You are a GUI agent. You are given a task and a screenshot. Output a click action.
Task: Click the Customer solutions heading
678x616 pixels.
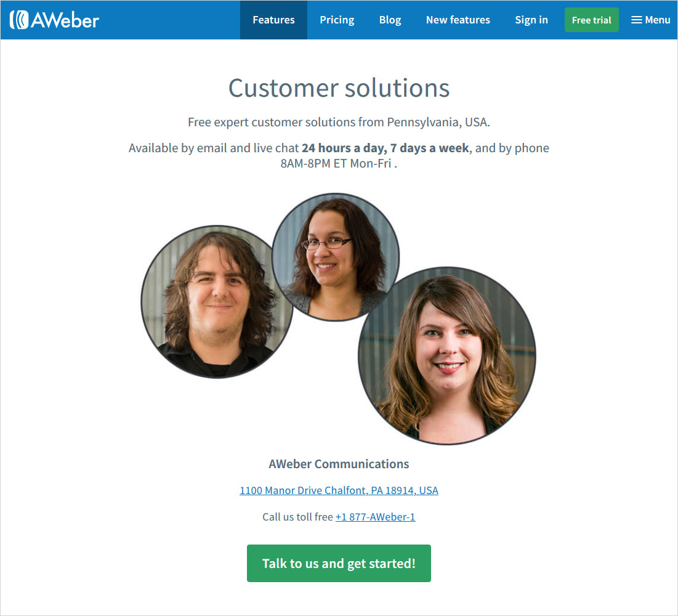(x=339, y=88)
